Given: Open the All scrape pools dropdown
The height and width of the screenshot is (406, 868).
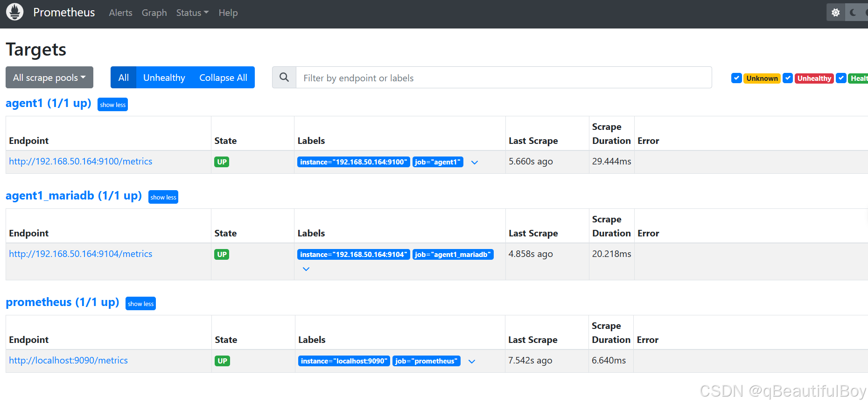Looking at the screenshot, I should (49, 78).
